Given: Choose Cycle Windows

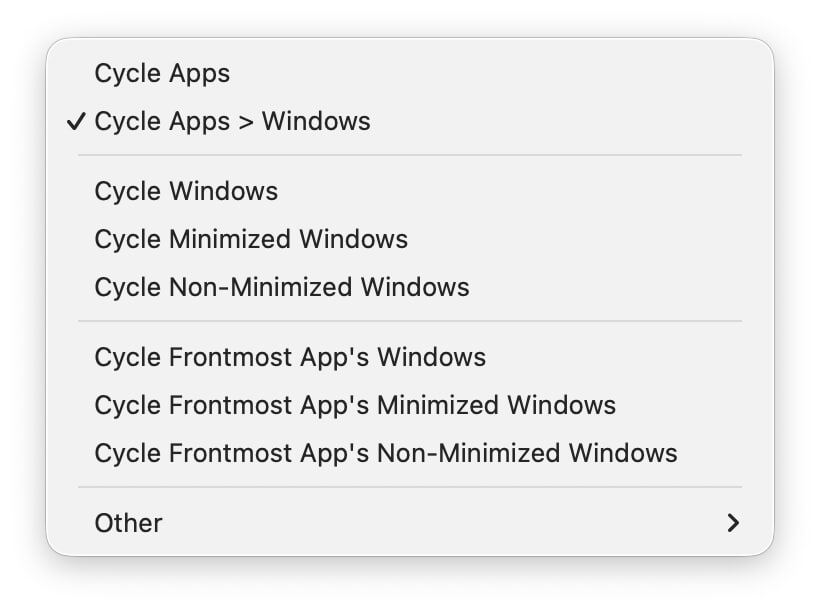Looking at the screenshot, I should [186, 191].
